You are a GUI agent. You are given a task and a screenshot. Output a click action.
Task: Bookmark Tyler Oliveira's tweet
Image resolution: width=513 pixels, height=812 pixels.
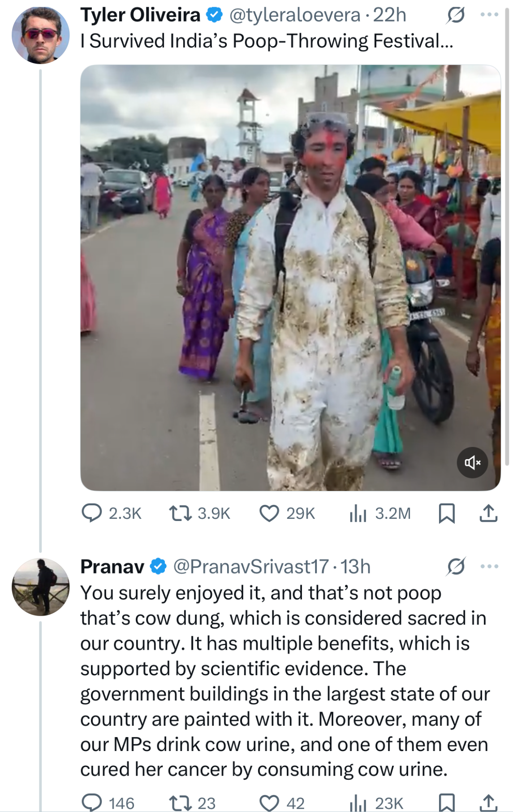coord(447,513)
